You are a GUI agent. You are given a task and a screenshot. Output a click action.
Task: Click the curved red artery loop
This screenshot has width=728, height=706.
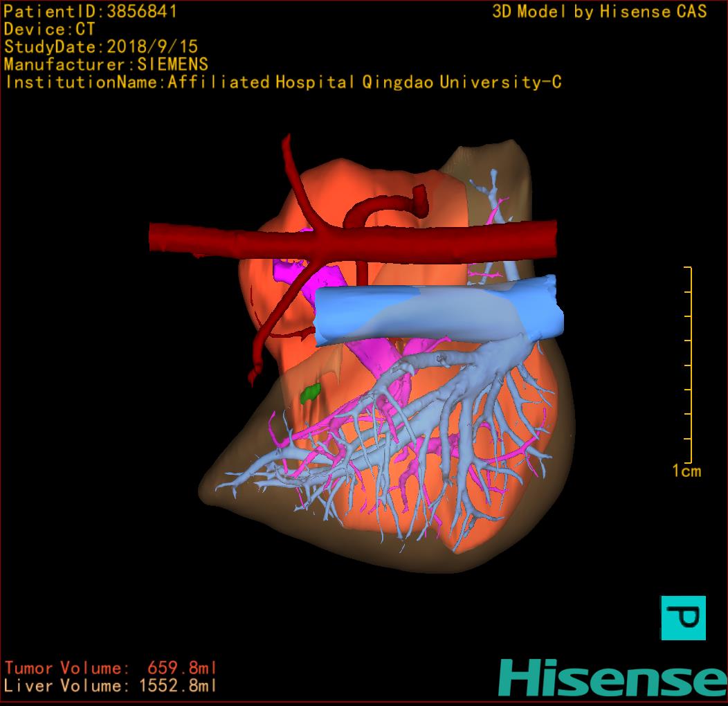[x=385, y=207]
